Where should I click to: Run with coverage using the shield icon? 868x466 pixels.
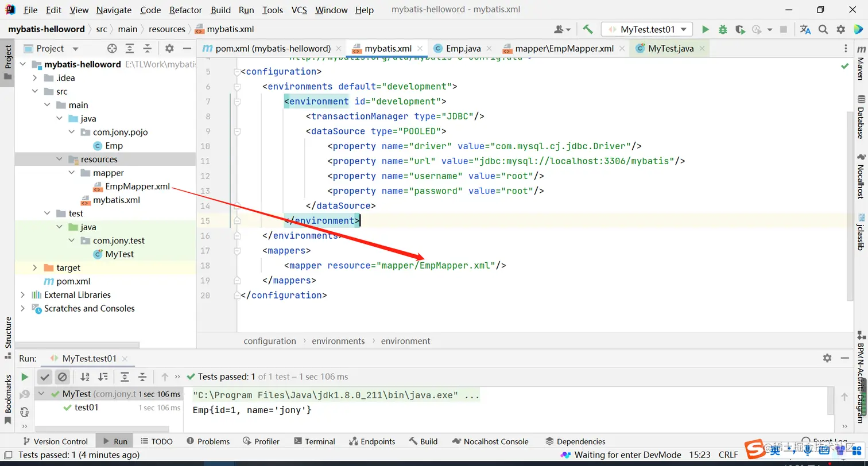pyautogui.click(x=740, y=29)
